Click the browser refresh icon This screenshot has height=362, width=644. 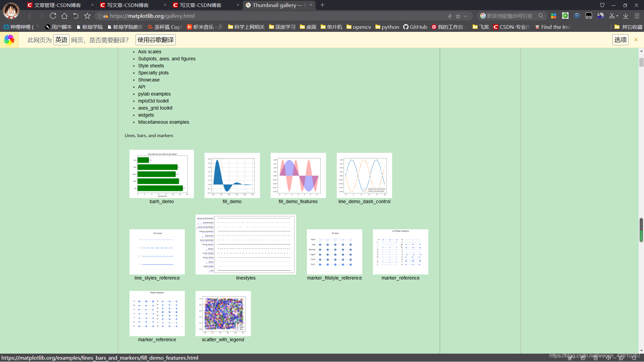(x=53, y=16)
